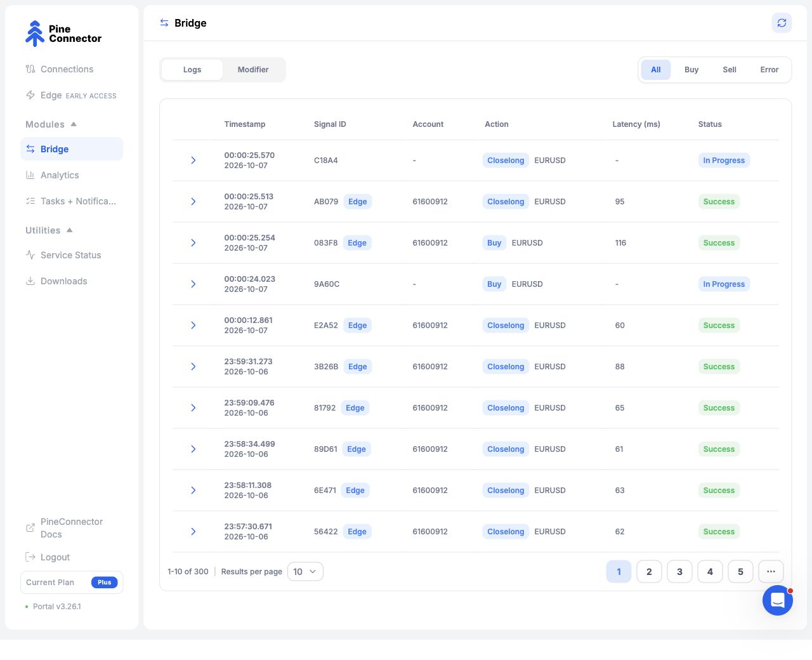Open Service Status page
Screen dimensions: 812x660
click(x=72, y=255)
